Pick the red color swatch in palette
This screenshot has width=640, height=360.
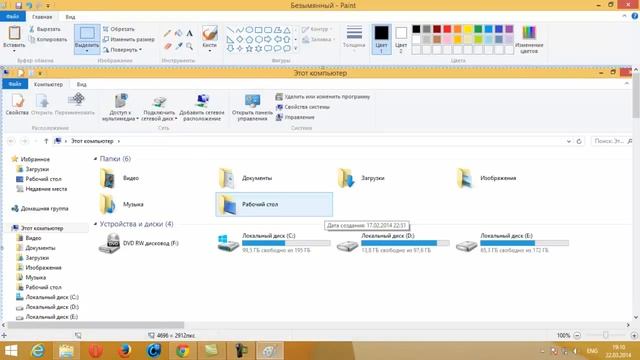coord(447,29)
